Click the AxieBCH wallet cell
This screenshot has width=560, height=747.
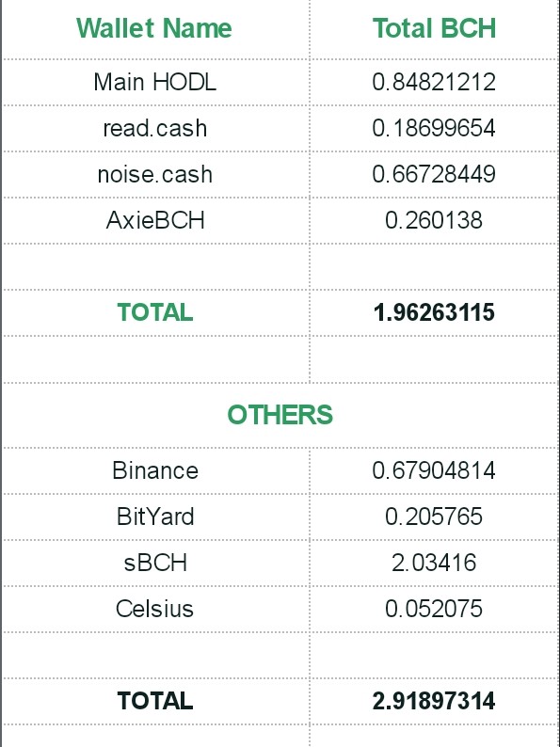pyautogui.click(x=155, y=220)
